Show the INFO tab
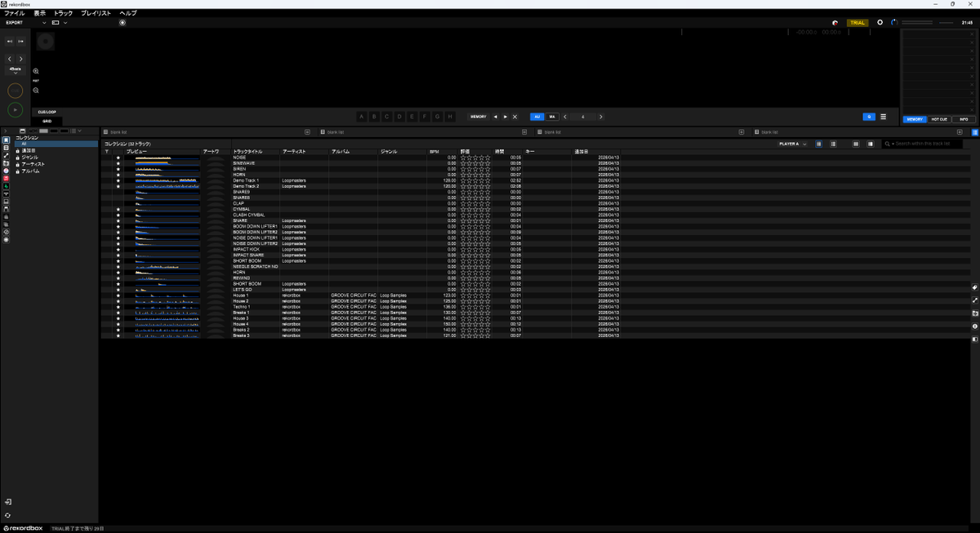The width and height of the screenshot is (980, 533). (964, 119)
